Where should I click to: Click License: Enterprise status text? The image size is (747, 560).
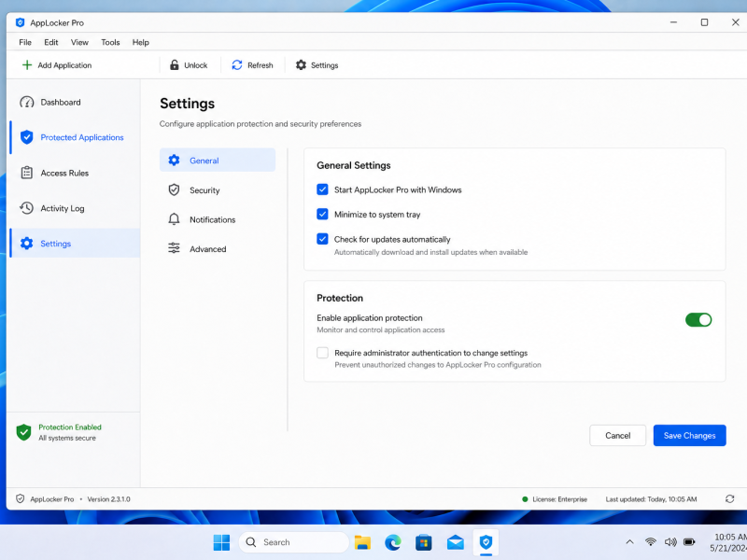pos(559,499)
